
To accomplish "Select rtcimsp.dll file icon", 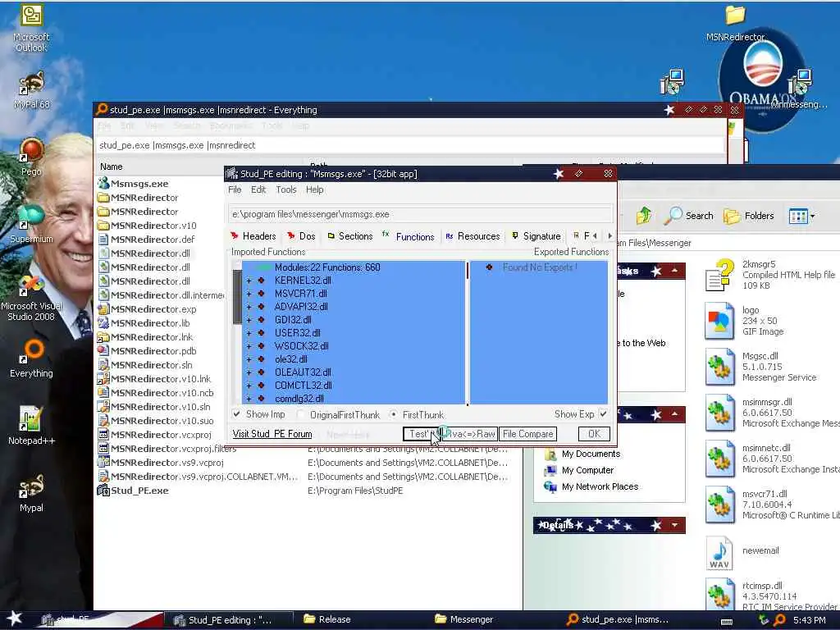I will coord(719,595).
